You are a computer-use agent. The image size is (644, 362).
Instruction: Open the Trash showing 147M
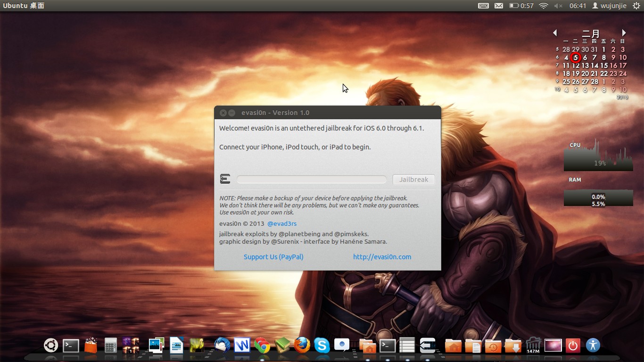533,346
